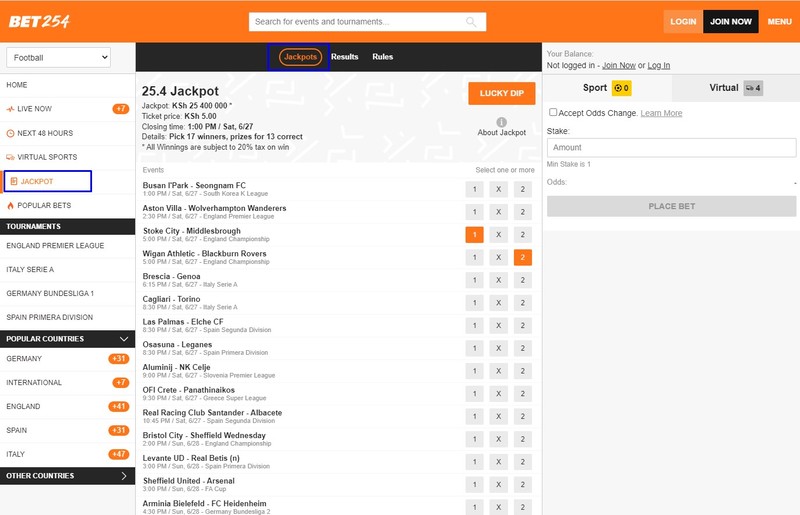
Task: Click the Join Now header button
Action: coord(731,21)
